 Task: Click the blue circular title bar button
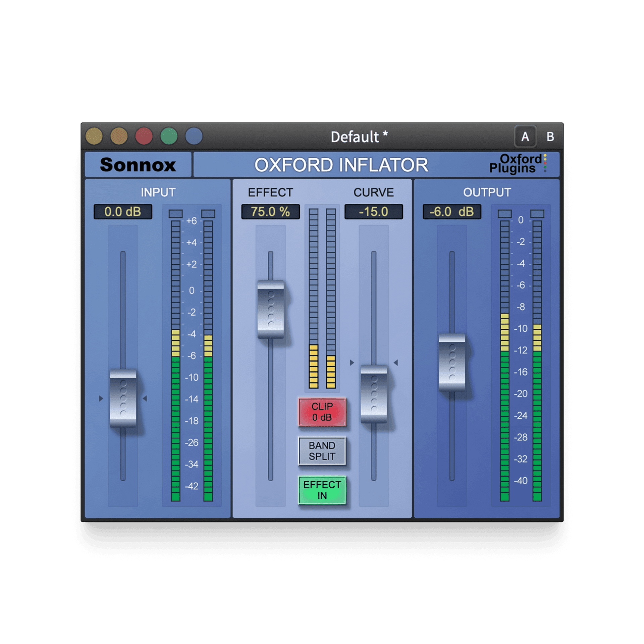(x=194, y=136)
